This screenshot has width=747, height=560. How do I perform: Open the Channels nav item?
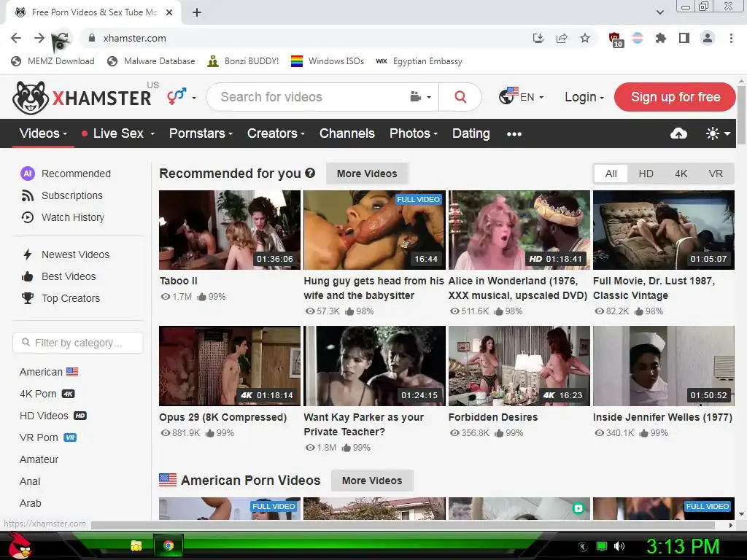pos(347,133)
